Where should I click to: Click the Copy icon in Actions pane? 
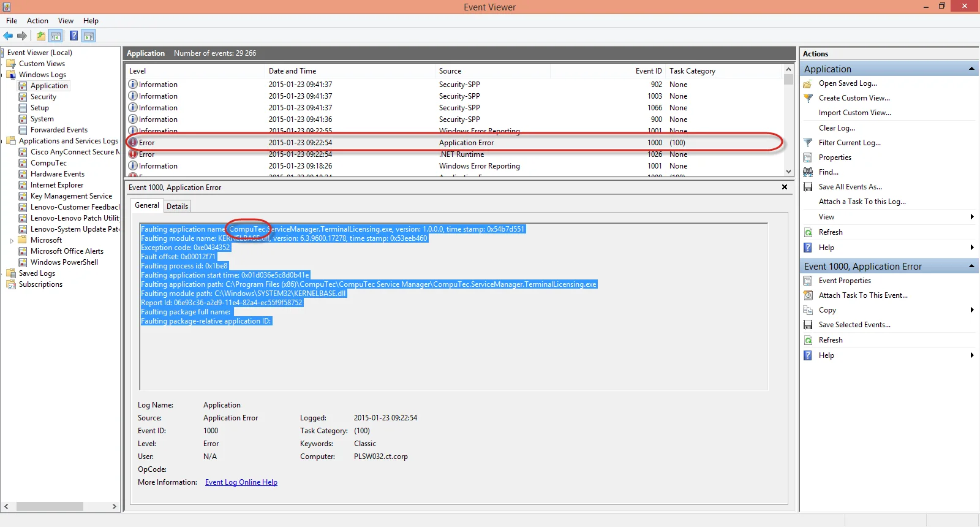coord(808,310)
